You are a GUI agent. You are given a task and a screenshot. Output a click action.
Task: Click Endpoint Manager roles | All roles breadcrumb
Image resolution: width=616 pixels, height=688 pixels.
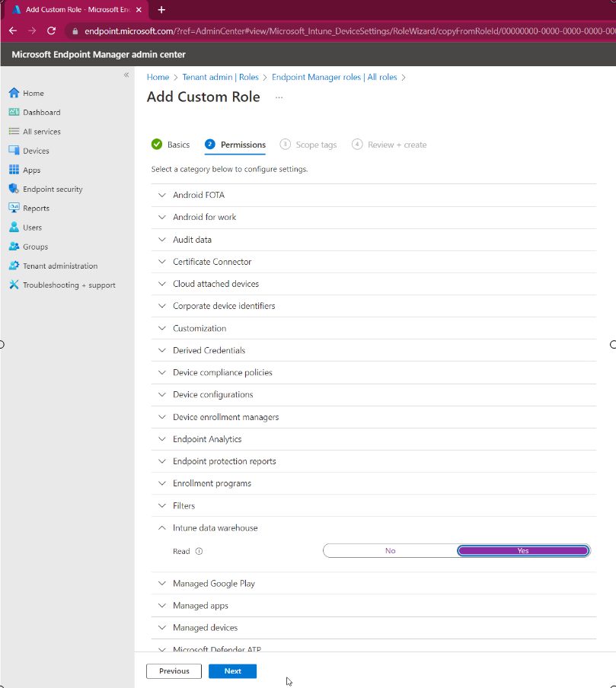pyautogui.click(x=334, y=77)
